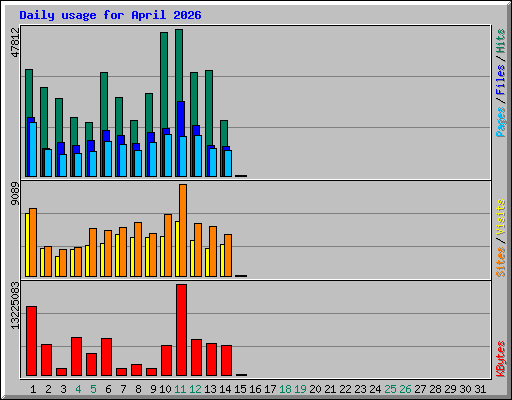Viewport: 512px width, 400px height.
Task: Click the Sites legend label
Action: (500, 262)
